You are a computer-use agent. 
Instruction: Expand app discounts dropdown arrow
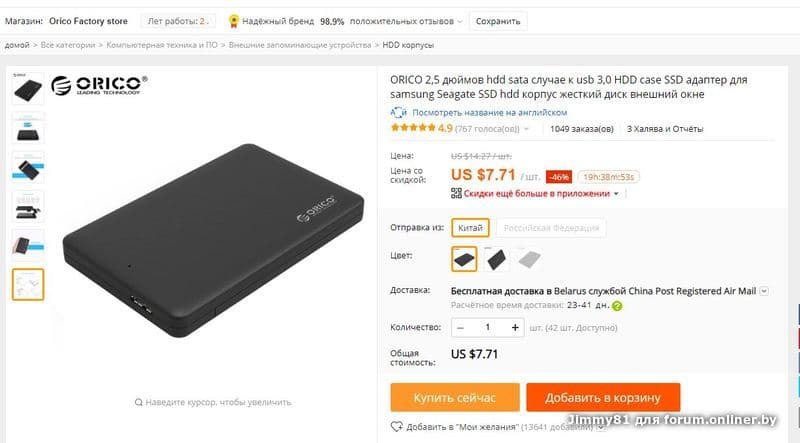(616, 193)
